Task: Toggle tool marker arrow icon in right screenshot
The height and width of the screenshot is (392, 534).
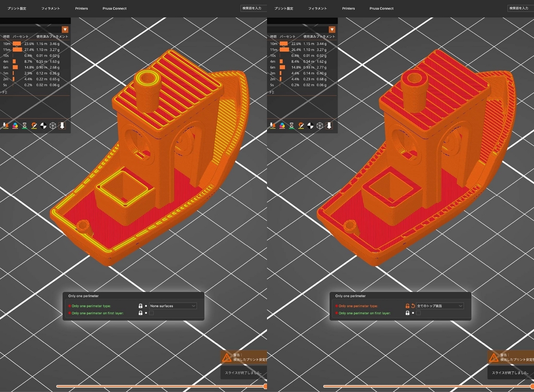Action: click(329, 125)
